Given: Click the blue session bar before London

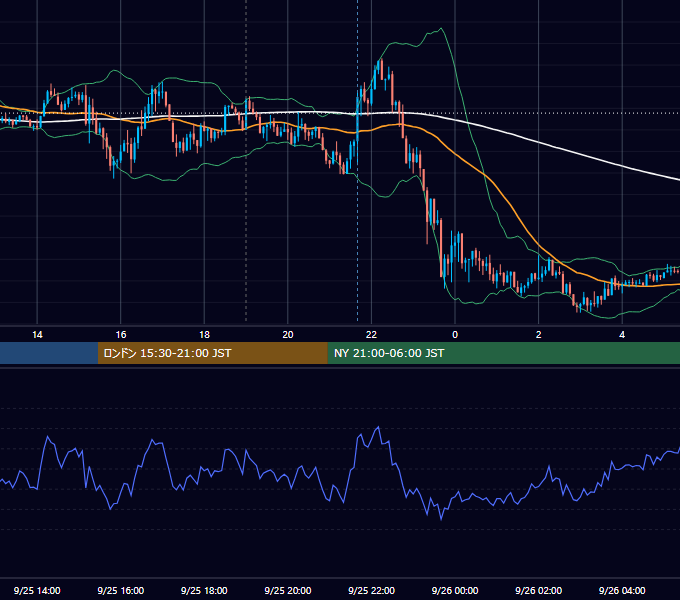Looking at the screenshot, I should click(x=49, y=353).
